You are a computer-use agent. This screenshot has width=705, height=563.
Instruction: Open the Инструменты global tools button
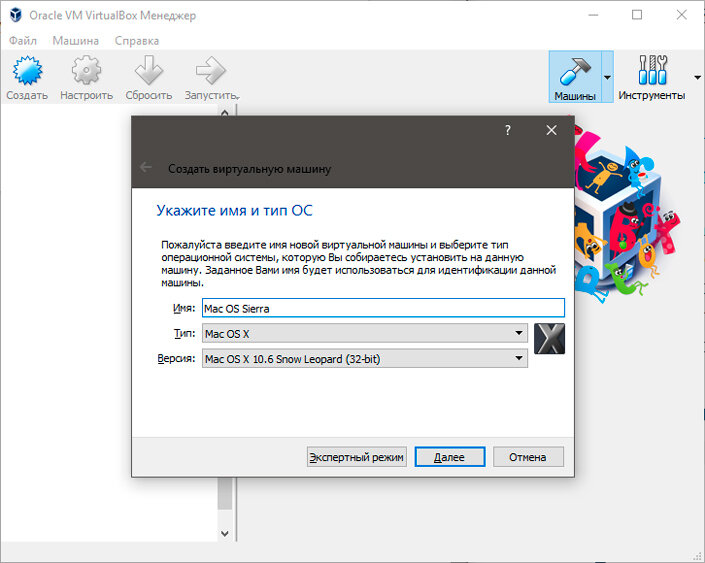point(652,76)
